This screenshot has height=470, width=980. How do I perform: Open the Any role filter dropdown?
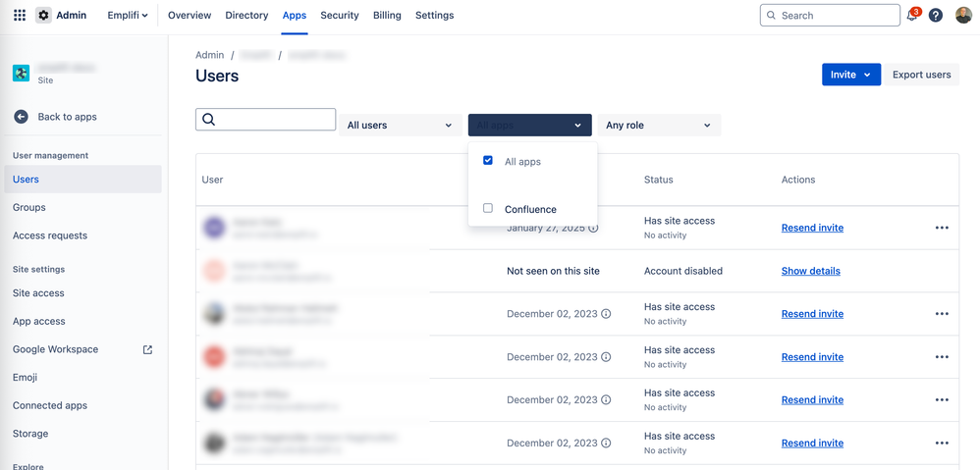coord(659,125)
